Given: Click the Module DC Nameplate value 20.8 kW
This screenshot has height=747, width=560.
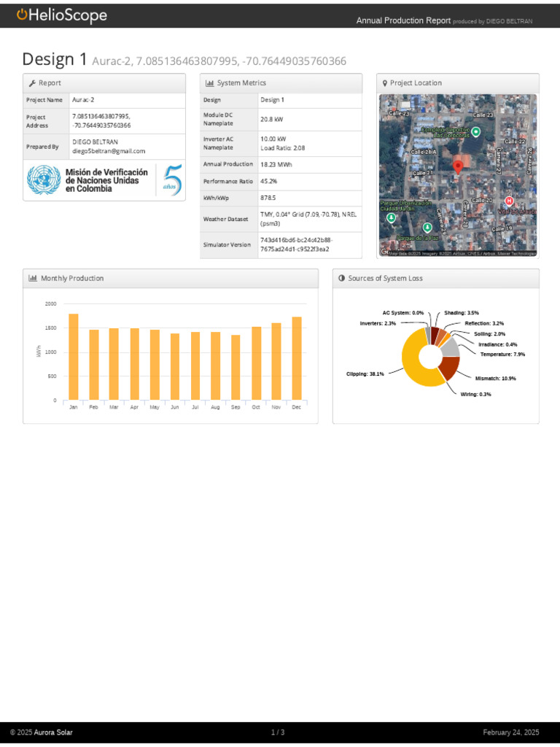Looking at the screenshot, I should [271, 120].
